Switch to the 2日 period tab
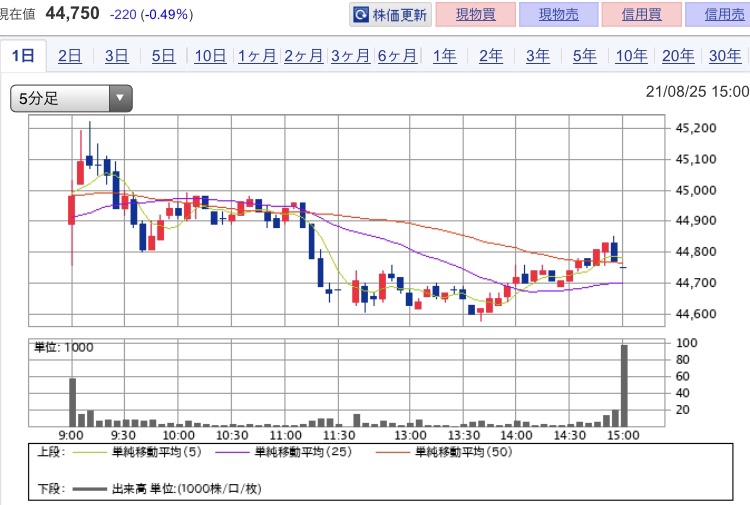 [69, 56]
